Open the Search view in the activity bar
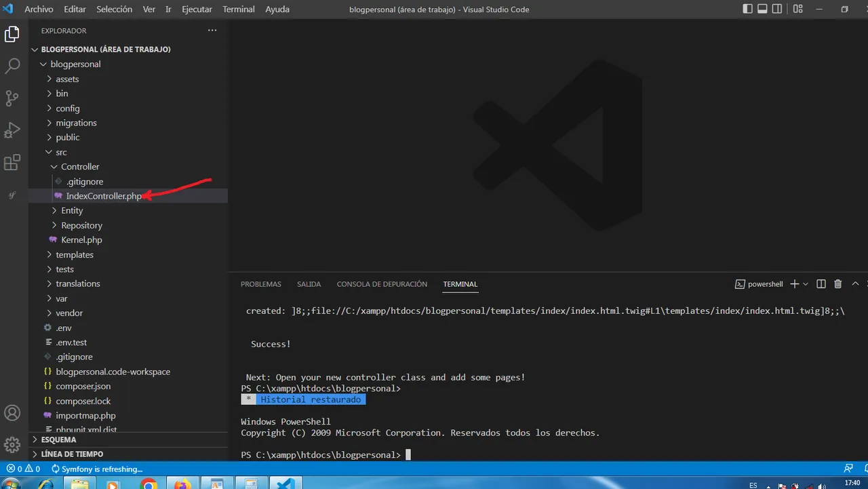 pos(12,66)
